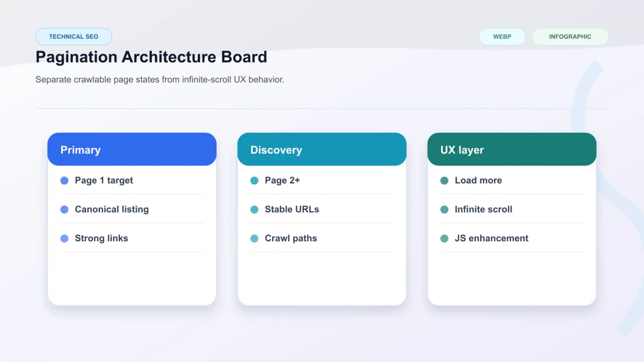Viewport: 644px width, 362px height.
Task: Select the WEBP badge
Action: (502, 36)
